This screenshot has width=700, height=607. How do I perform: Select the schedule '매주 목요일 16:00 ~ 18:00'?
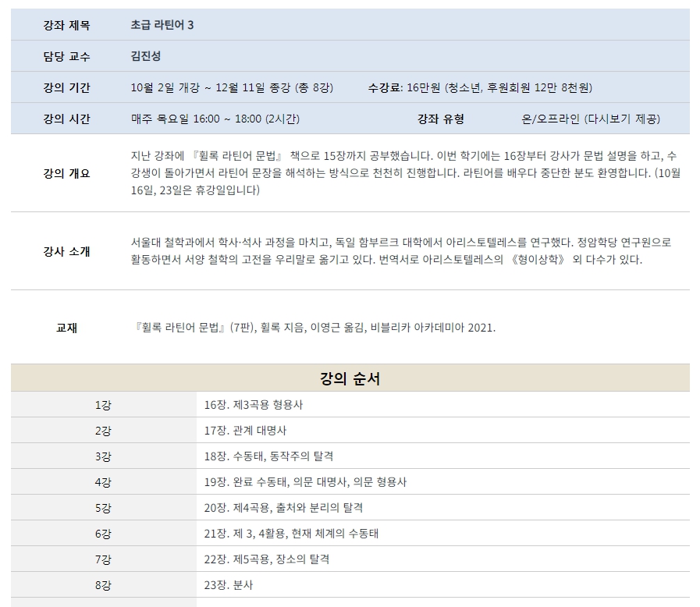tap(197, 119)
